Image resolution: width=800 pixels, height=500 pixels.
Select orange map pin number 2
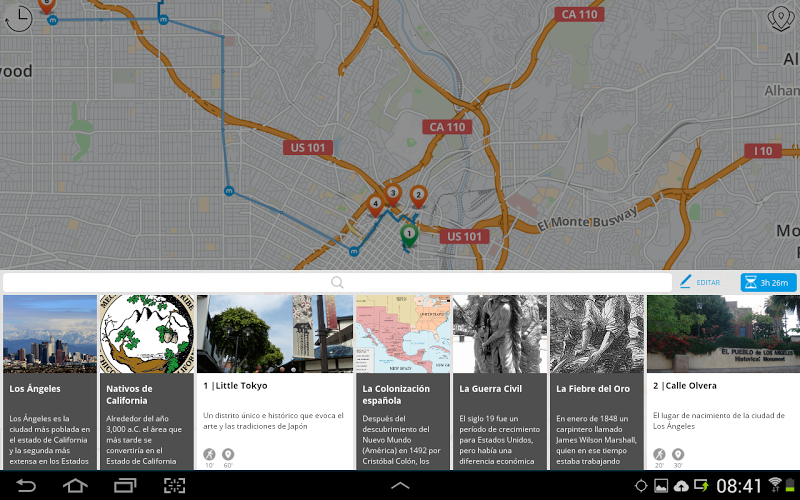point(418,196)
